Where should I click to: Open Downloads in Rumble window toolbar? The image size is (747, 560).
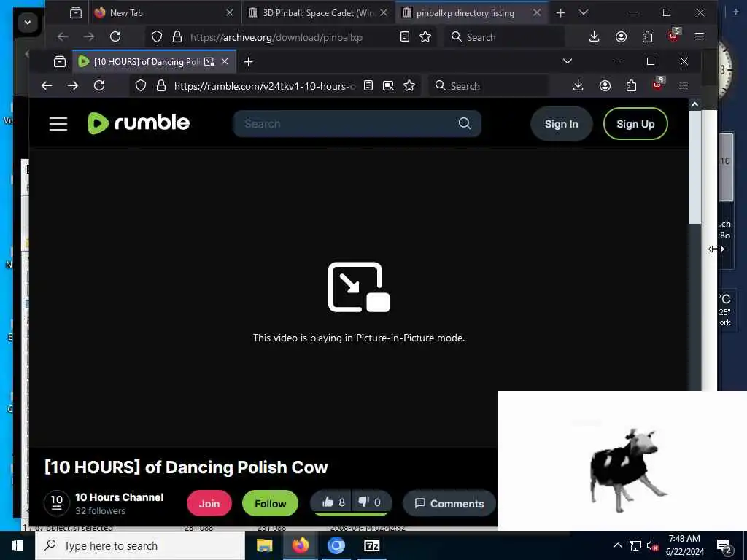(578, 86)
